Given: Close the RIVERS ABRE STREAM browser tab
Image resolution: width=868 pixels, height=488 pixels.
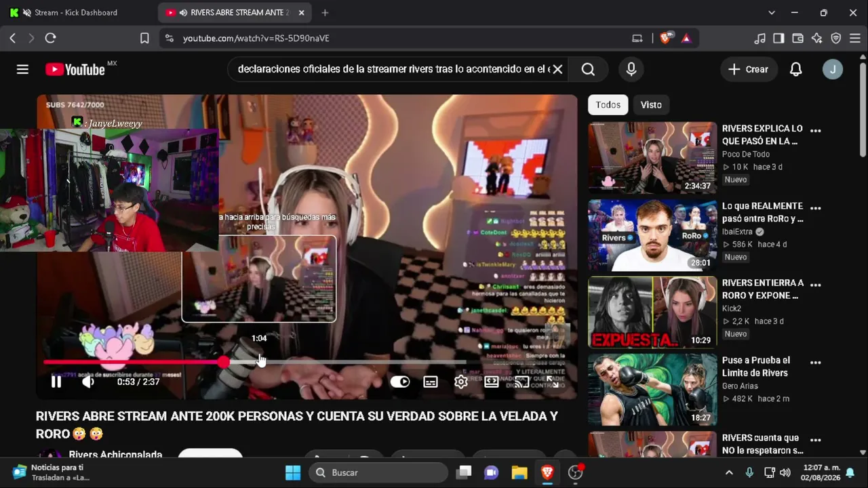Looking at the screenshot, I should pos(301,12).
